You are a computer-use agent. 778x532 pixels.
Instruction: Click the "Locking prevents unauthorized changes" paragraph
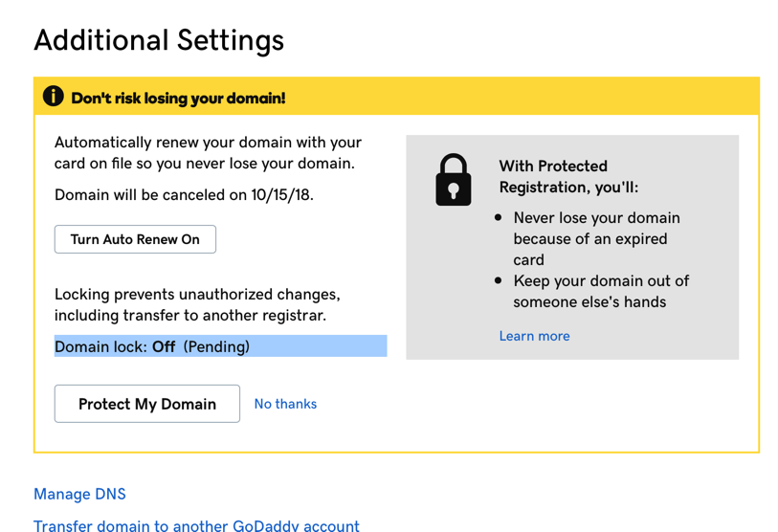click(197, 304)
